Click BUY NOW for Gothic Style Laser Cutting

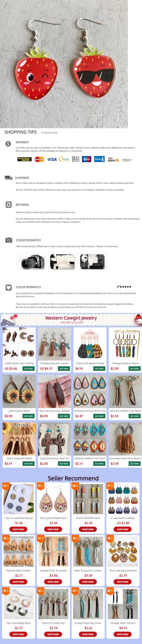28,368
